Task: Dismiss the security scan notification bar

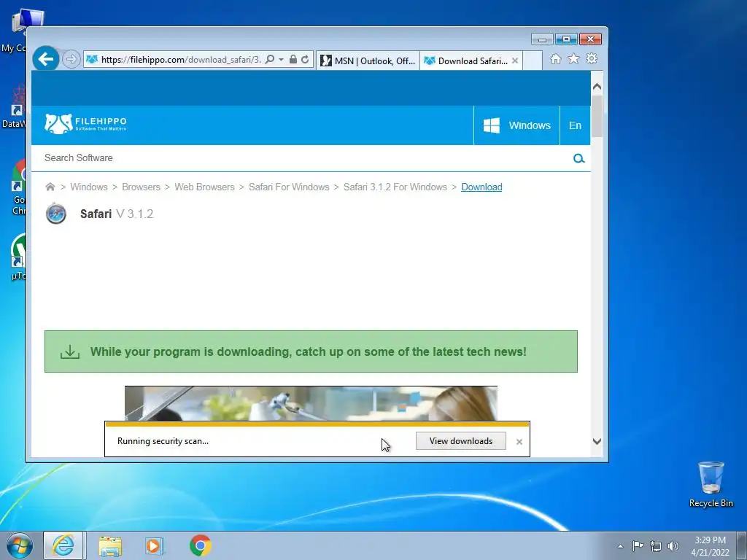Action: point(519,441)
